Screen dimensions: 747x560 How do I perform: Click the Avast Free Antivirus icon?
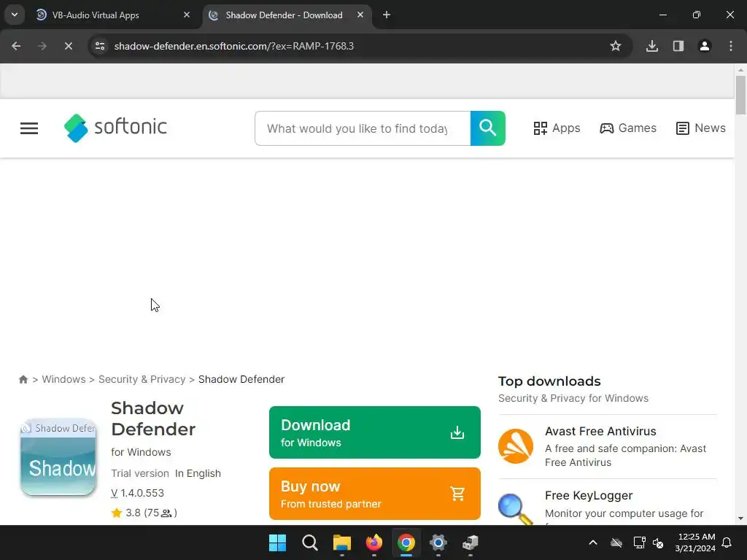[x=516, y=446]
